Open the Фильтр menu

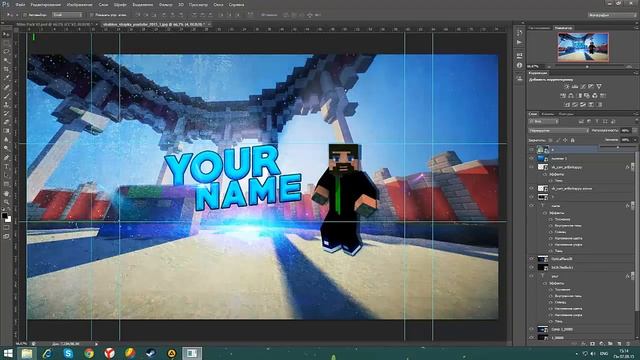point(165,5)
